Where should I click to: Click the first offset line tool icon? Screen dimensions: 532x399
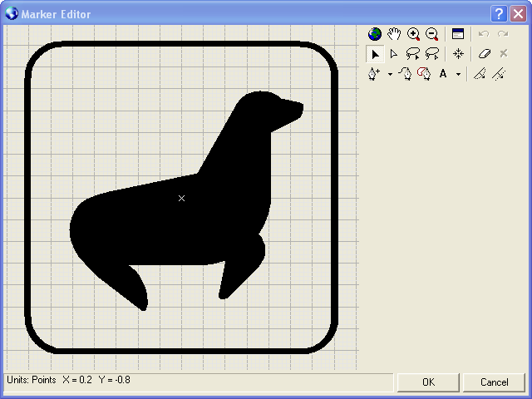[480, 74]
